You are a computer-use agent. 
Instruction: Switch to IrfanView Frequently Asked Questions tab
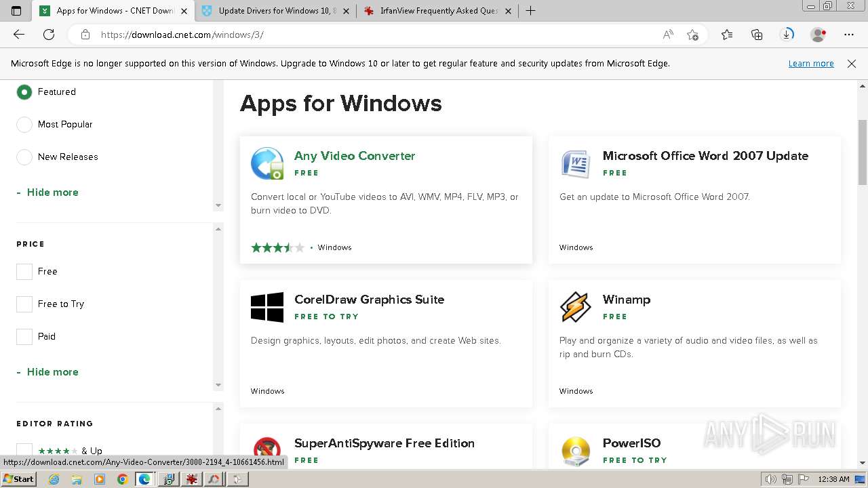[x=438, y=11]
